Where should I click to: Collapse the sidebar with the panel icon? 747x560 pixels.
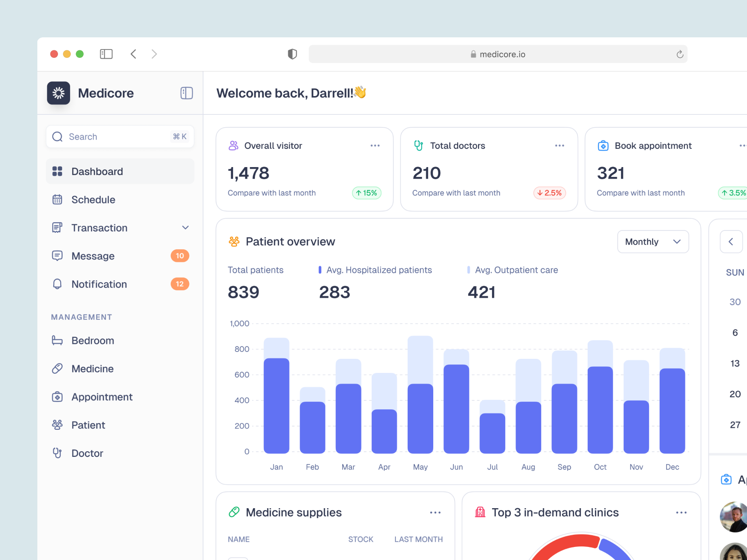click(x=186, y=93)
